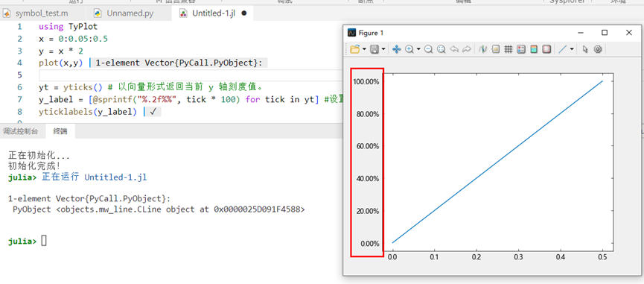Click the redo view arrow
The height and width of the screenshot is (284, 644).
(466, 49)
